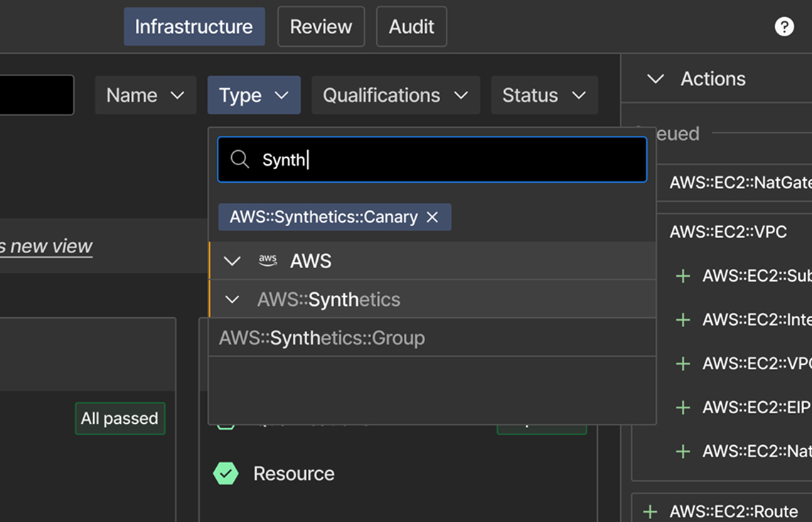Click plus icon beside AWS::EC2::Inte entry
This screenshot has height=522, width=812.
point(683,320)
